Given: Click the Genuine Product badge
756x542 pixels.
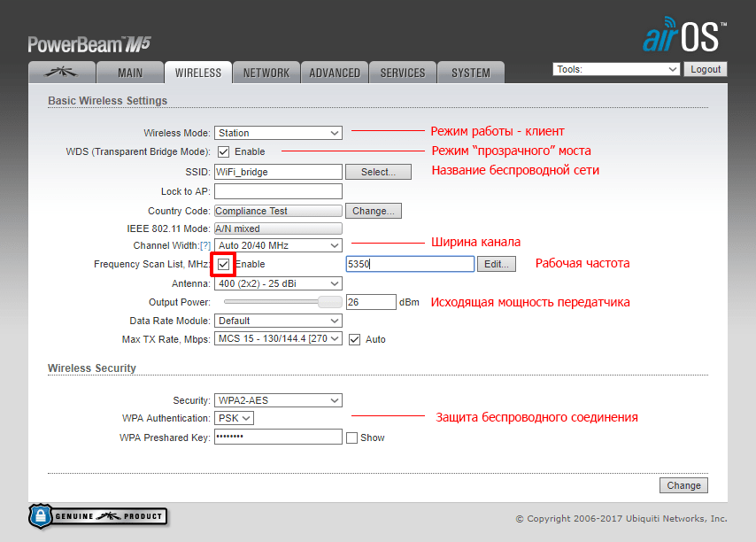Looking at the screenshot, I should point(98,516).
